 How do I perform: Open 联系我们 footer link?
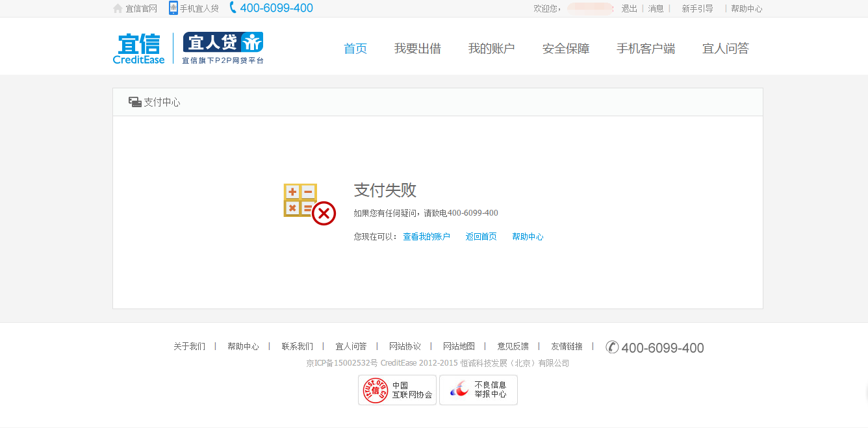(297, 347)
